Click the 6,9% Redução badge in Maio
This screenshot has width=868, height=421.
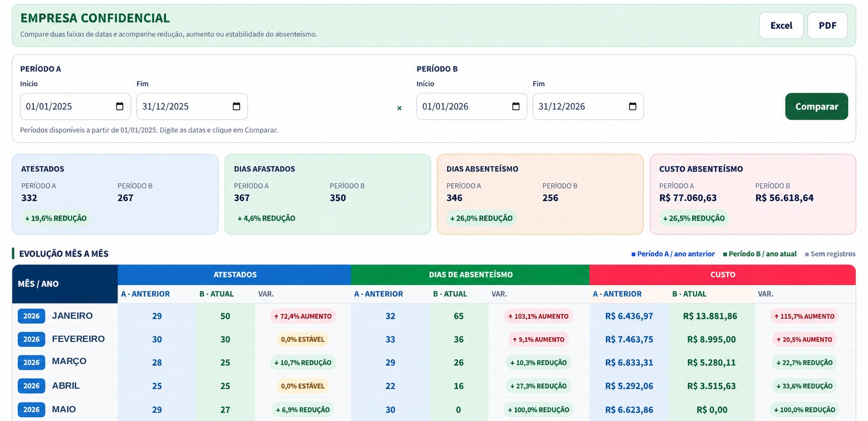tap(302, 410)
